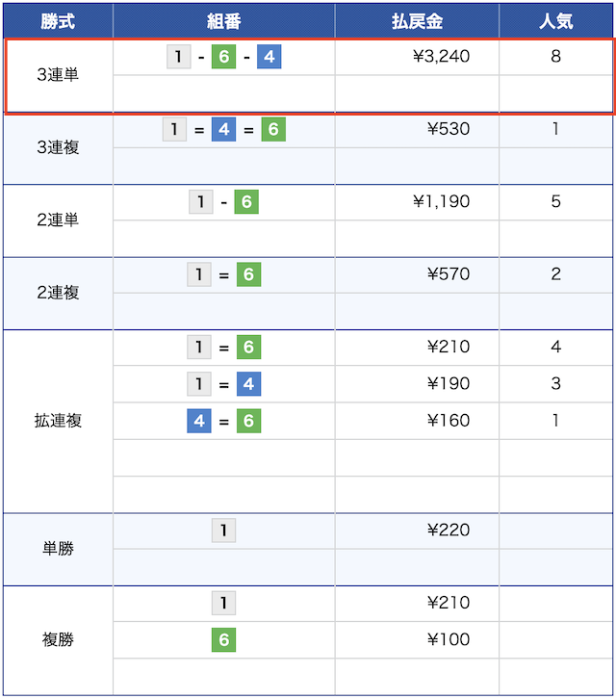Click the 組番 column header

tap(223, 21)
